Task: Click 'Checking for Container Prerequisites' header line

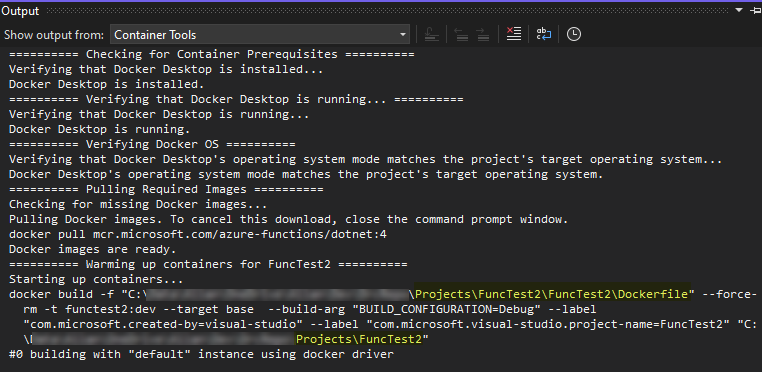Action: click(212, 54)
